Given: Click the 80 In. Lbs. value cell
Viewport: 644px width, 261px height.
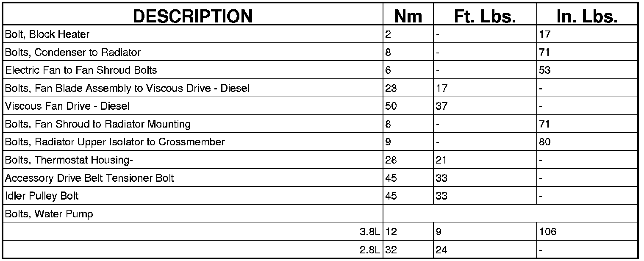Looking at the screenshot, I should click(x=545, y=142).
